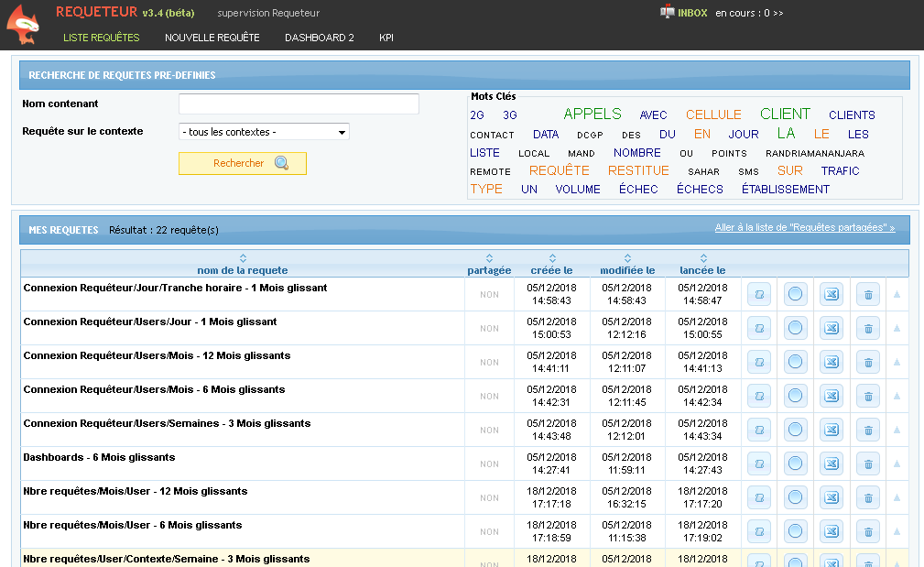This screenshot has width=924, height=567.
Task: Export Dashboards - 6 Mois glissants to Excel
Action: [x=832, y=463]
